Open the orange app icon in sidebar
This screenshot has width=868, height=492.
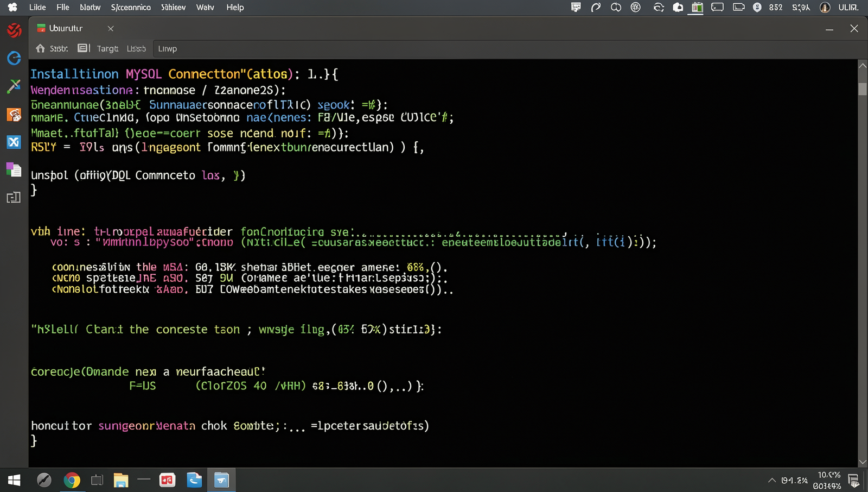14,115
